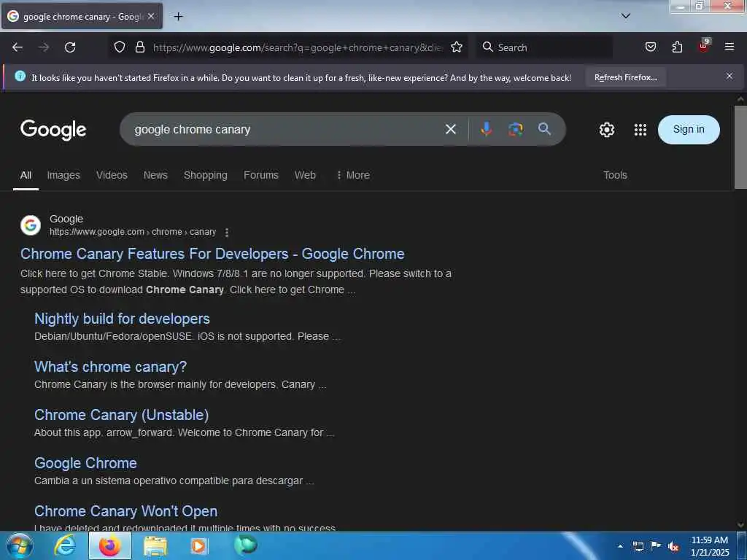Viewport: 747px width, 560px height.
Task: Expand the More search filters
Action: click(353, 175)
